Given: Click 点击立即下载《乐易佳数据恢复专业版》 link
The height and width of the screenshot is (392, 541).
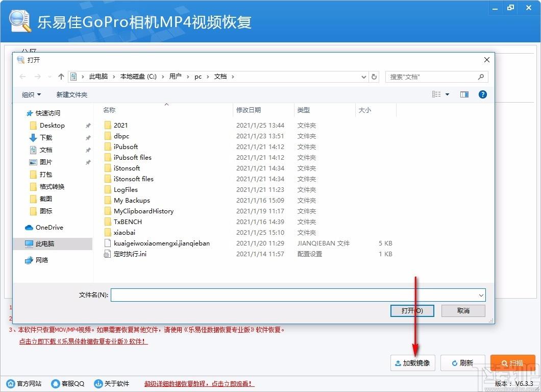Looking at the screenshot, I should pyautogui.click(x=83, y=341).
